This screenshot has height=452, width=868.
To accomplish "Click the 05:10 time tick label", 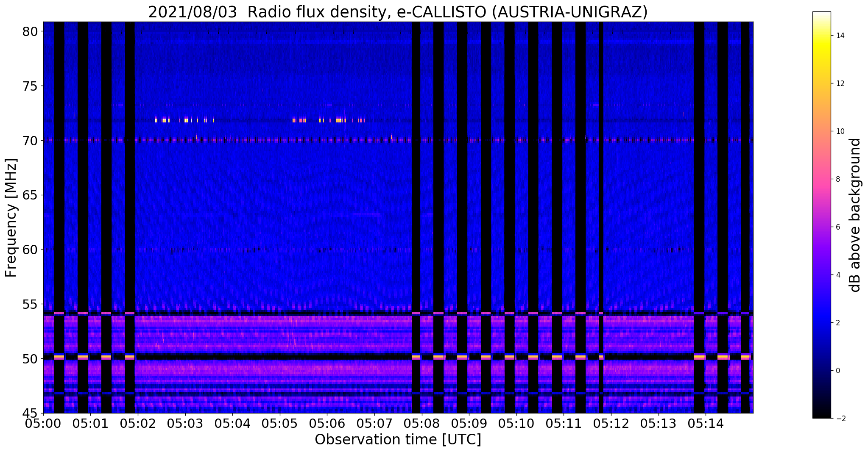I will 516,424.
